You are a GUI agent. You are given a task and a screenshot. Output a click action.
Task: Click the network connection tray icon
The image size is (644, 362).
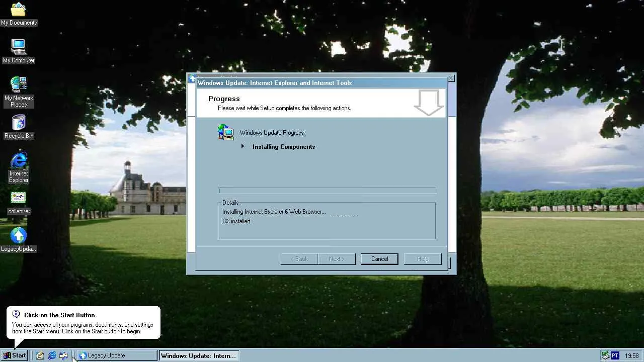(x=605, y=355)
